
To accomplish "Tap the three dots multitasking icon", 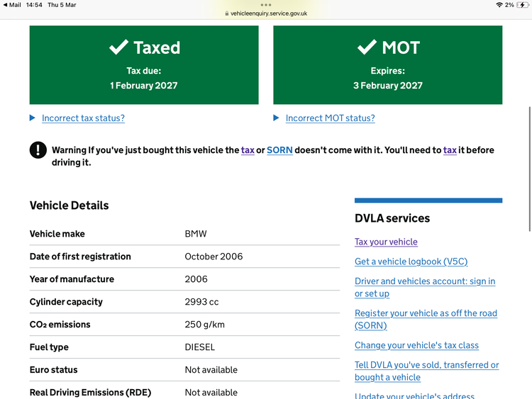I will 266,4.
